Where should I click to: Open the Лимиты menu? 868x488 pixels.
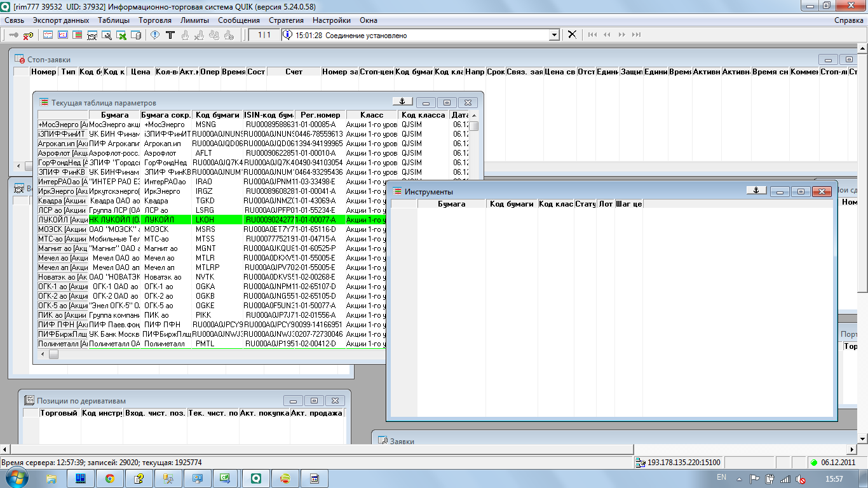click(196, 20)
